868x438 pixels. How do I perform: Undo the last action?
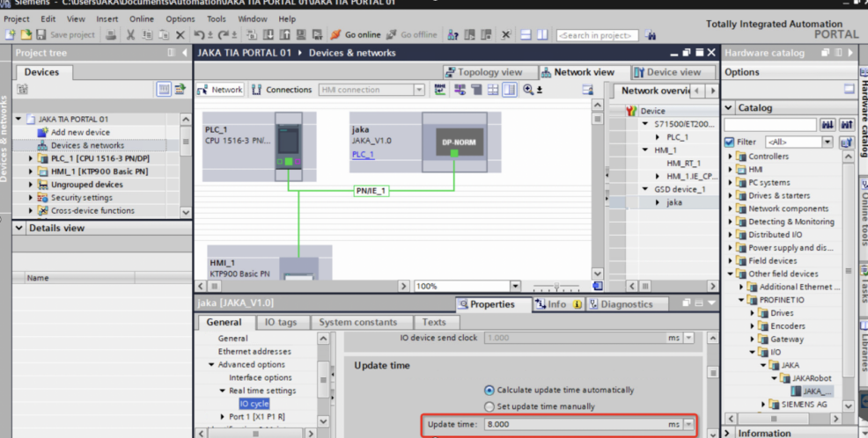(x=199, y=34)
